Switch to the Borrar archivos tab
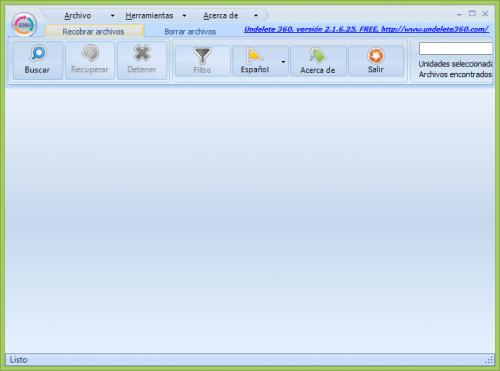The image size is (500, 371). click(190, 32)
